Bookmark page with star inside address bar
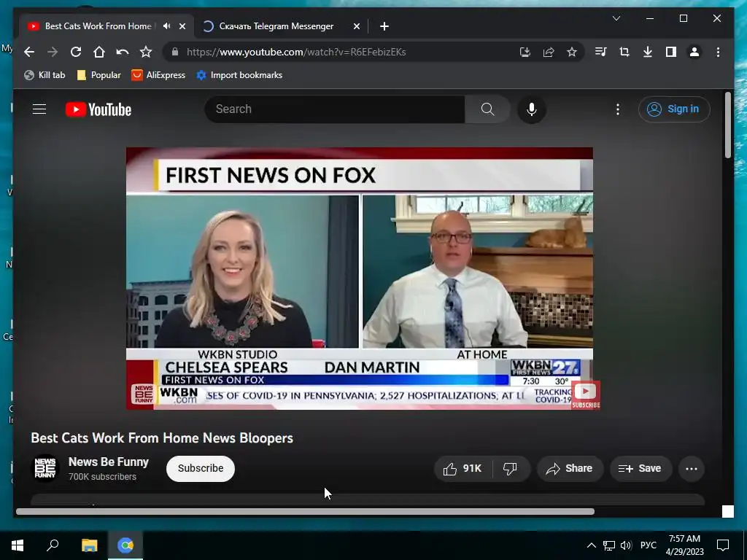Screen dimensions: 747x560 [572, 52]
